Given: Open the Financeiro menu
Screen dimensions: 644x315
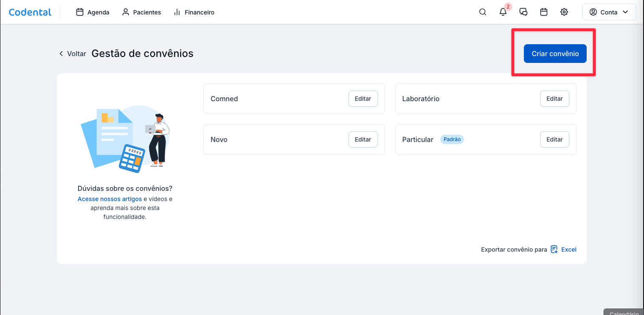Looking at the screenshot, I should pyautogui.click(x=194, y=12).
